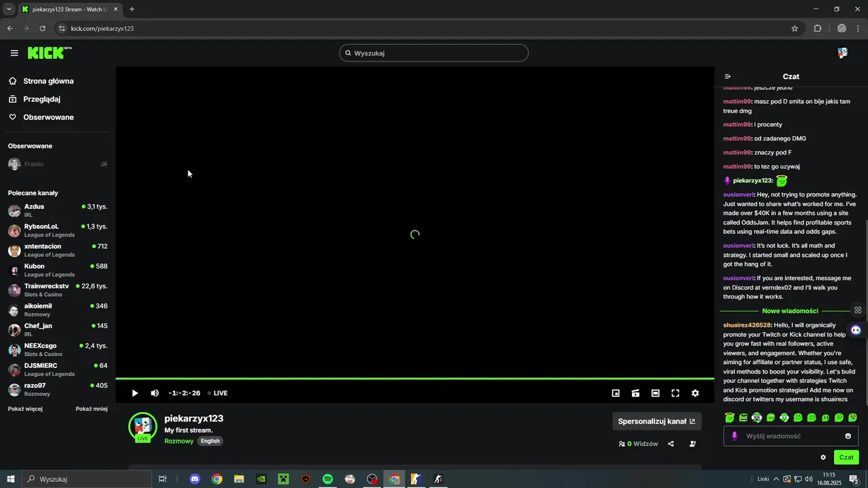The height and width of the screenshot is (488, 868).
Task: Jump to LIVE in the player
Action: (x=217, y=393)
